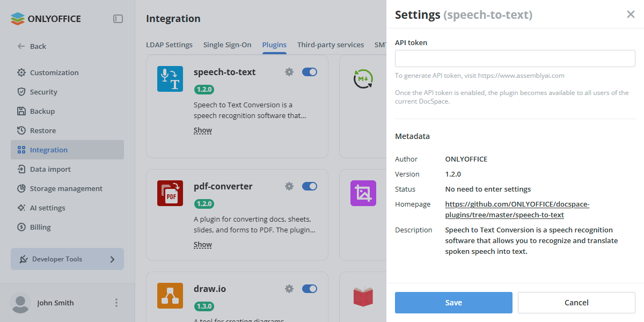Image resolution: width=644 pixels, height=322 pixels.
Task: Click the ONLYOFFICE author value
Action: coord(466,159)
